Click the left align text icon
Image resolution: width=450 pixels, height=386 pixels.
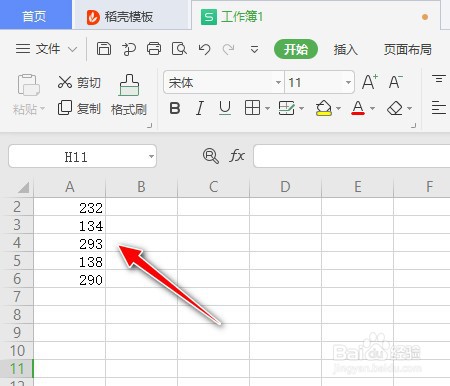coord(439,108)
